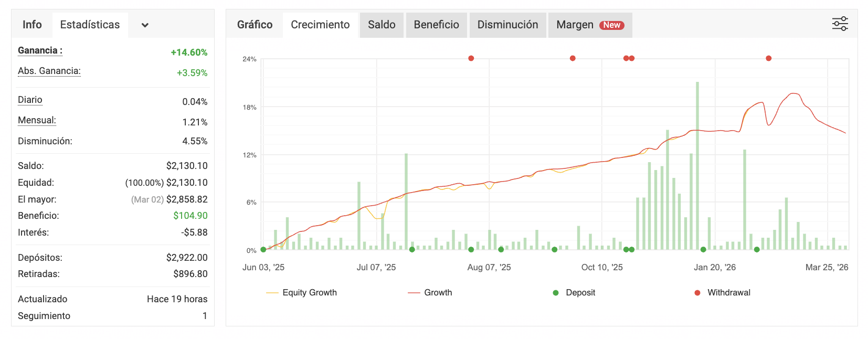Click the Abs. Ganancia label
Screen dimensions: 868x339
click(x=49, y=71)
